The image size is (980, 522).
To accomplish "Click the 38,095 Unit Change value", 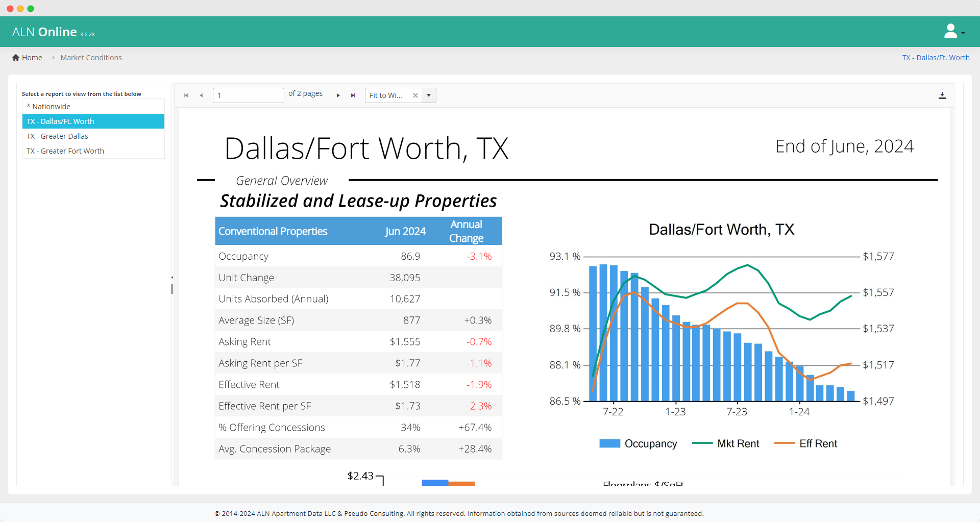I will [405, 278].
